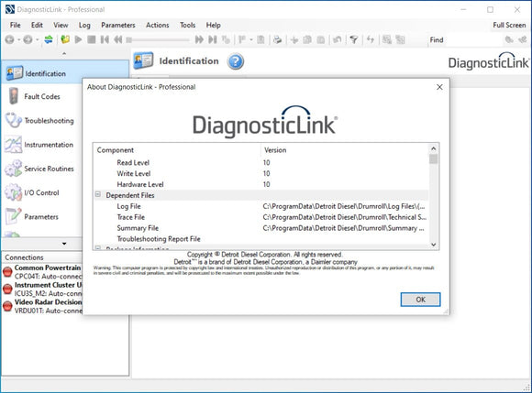Open the Parameters menu
Image resolution: width=532 pixels, height=393 pixels.
click(x=118, y=25)
